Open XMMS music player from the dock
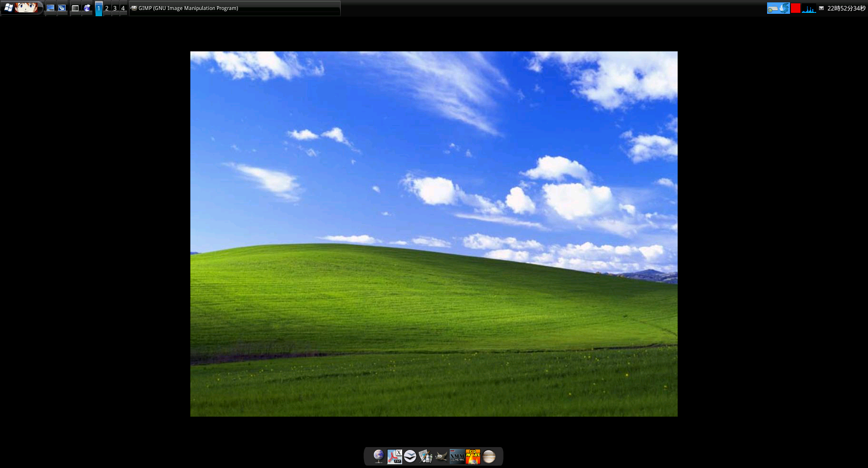868x468 pixels. [457, 456]
